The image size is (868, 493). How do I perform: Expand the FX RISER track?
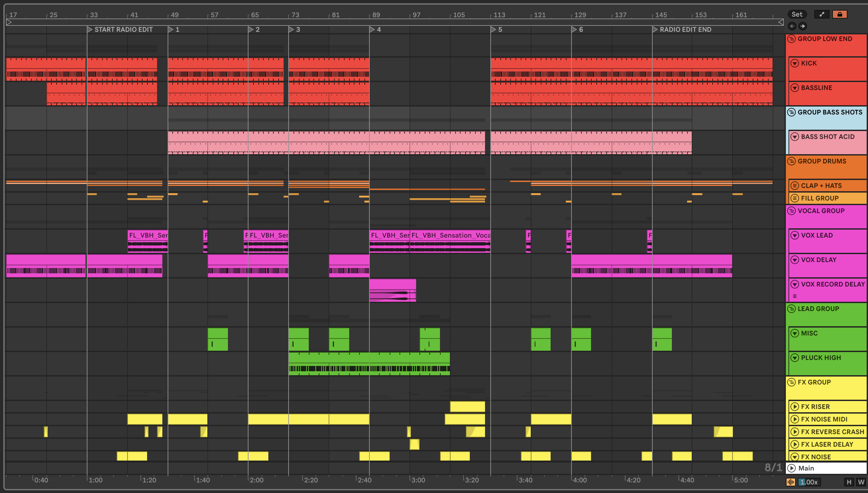pos(794,407)
